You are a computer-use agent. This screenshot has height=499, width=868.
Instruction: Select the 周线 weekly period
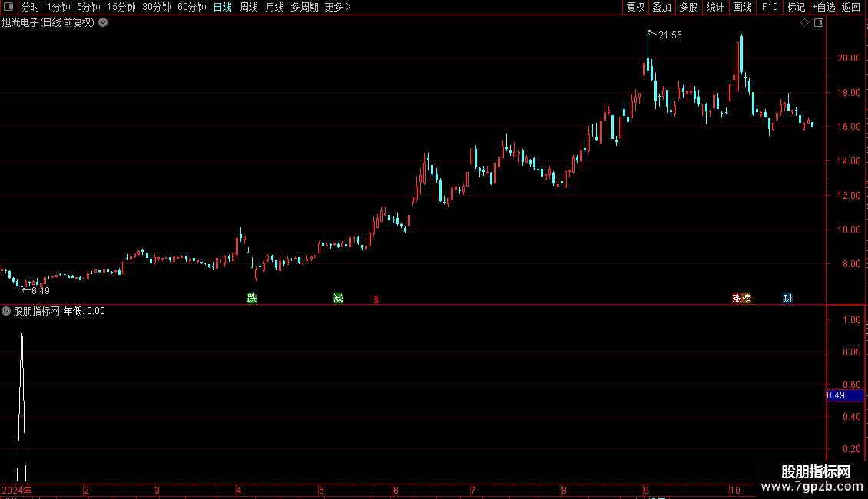[x=249, y=7]
